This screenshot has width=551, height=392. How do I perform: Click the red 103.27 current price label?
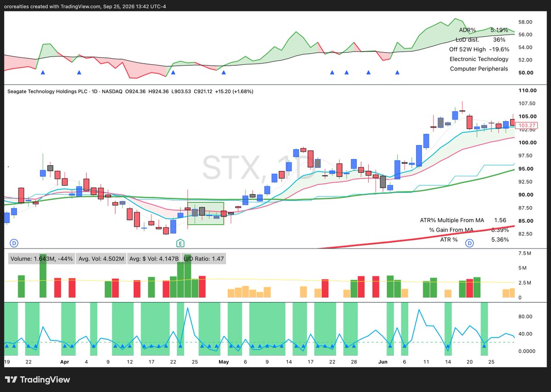[526, 125]
